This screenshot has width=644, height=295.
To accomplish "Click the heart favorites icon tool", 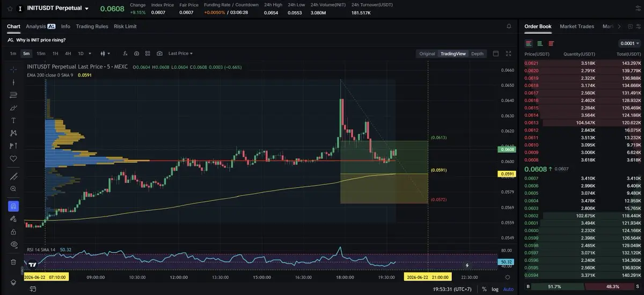I will click(x=13, y=159).
